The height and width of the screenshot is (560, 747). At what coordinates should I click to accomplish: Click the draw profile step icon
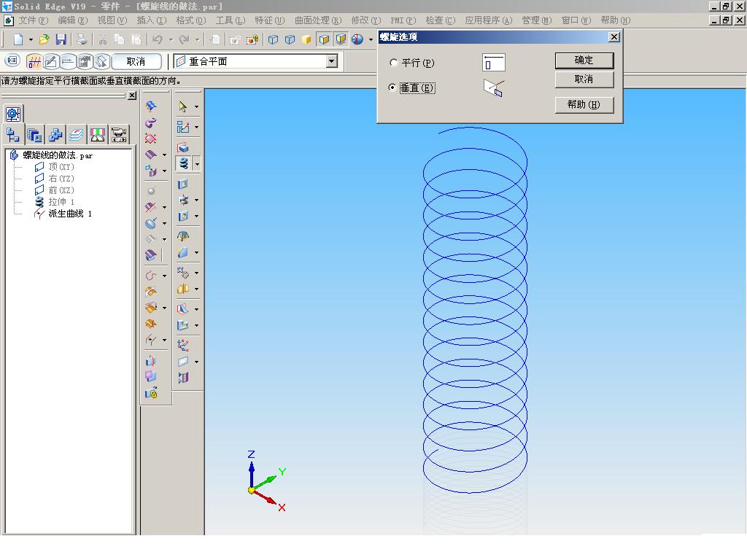(x=51, y=61)
